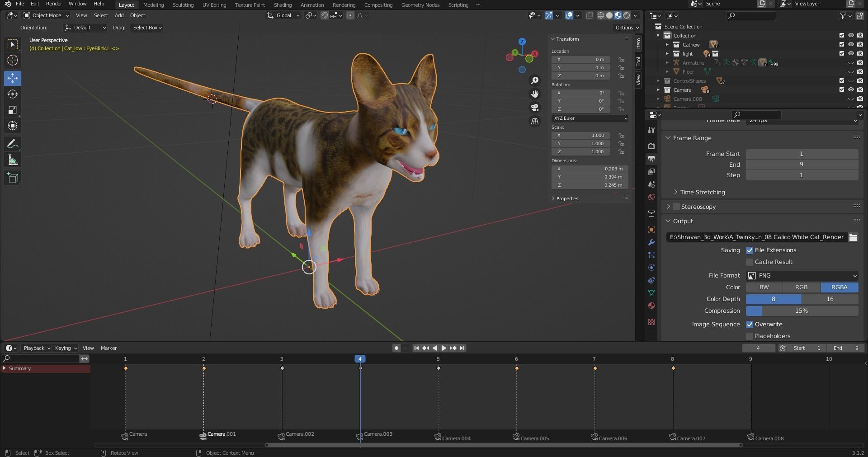Toggle the snap magnet icon
Image resolution: width=868 pixels, height=457 pixels.
click(x=324, y=15)
